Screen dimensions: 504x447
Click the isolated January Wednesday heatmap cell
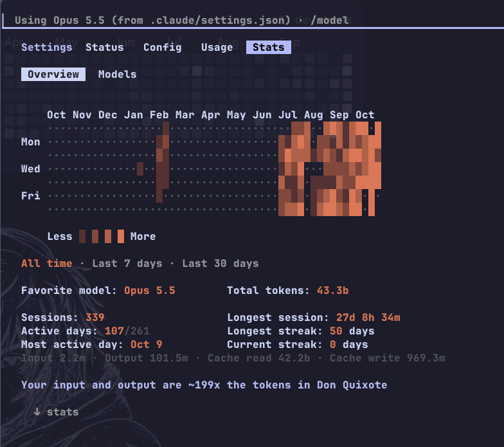pyautogui.click(x=140, y=169)
